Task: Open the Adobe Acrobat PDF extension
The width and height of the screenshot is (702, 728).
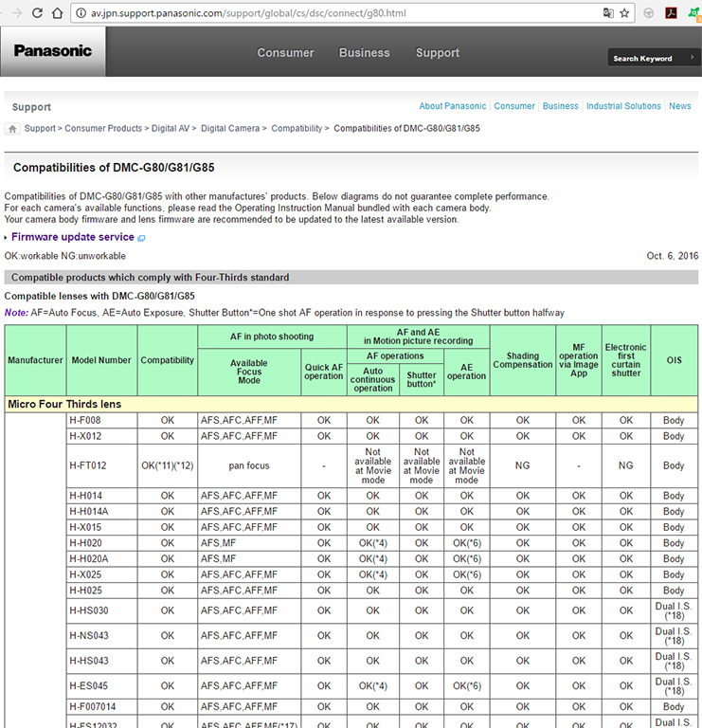Action: coord(672,13)
